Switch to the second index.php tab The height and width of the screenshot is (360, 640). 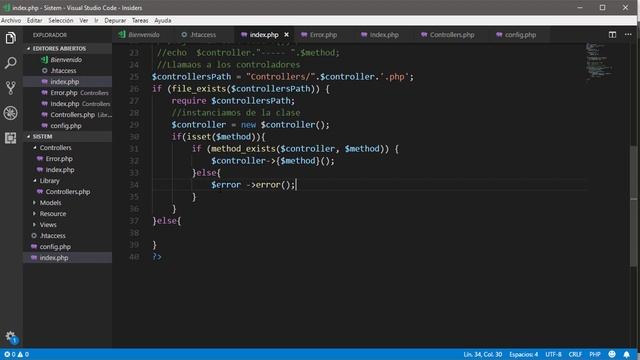coord(380,35)
